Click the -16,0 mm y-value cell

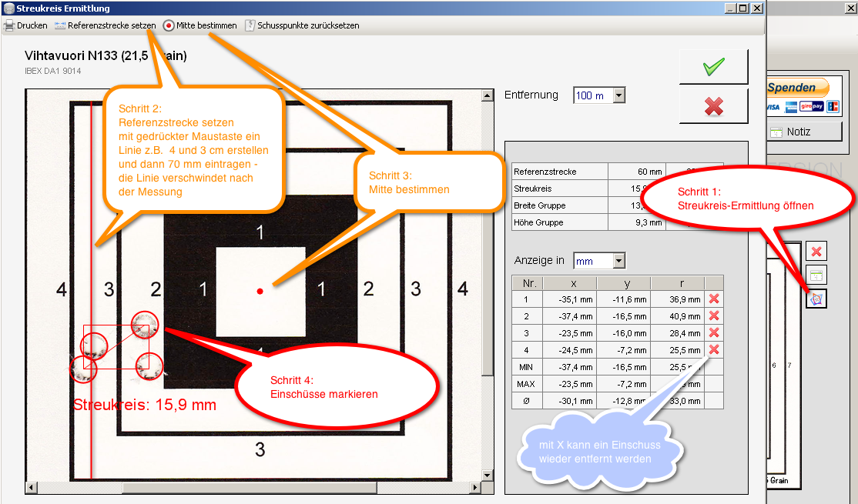(x=624, y=333)
